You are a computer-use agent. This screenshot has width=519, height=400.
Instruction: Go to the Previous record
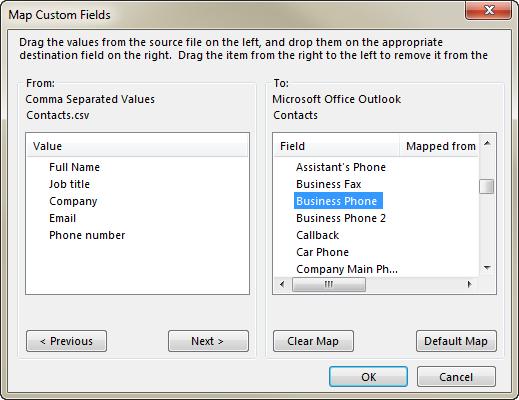66,341
